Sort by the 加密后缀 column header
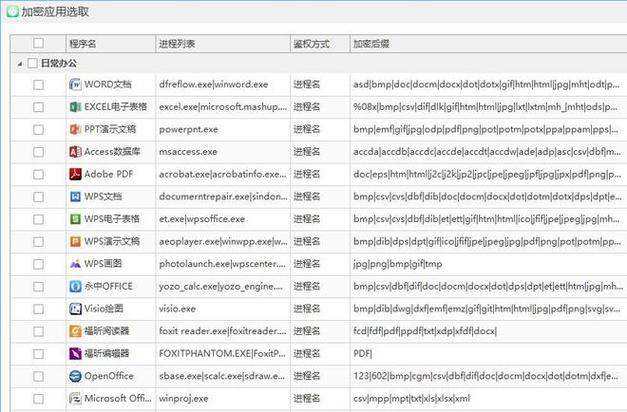The image size is (627, 412). point(489,43)
